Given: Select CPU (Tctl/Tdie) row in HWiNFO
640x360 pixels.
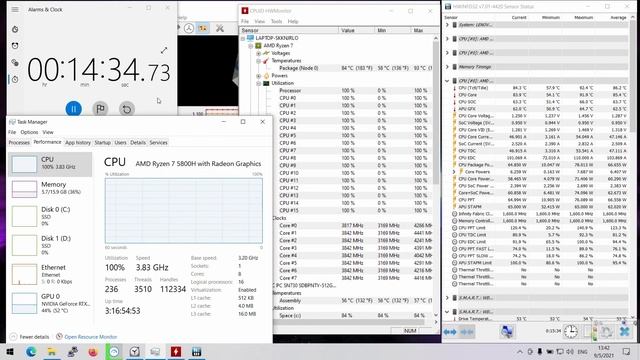Looking at the screenshot, I should point(539,88).
